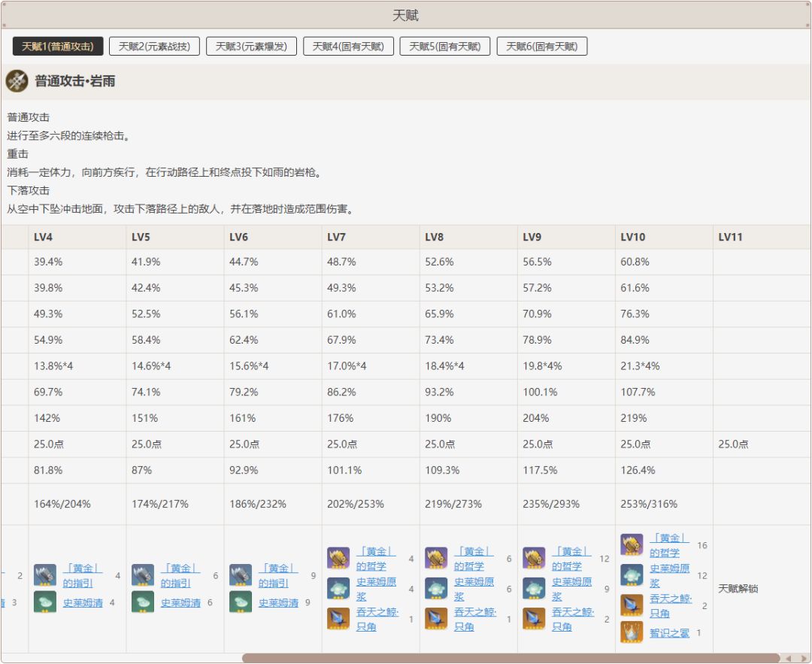Click 史莱姆清 icon in LV6 column
812x664 pixels.
point(241,602)
